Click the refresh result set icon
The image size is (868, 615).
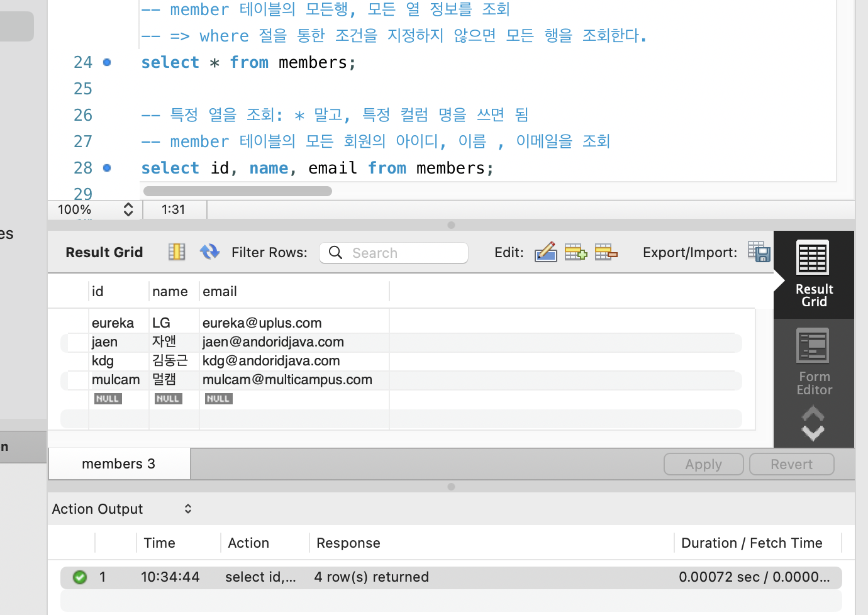pyautogui.click(x=209, y=252)
